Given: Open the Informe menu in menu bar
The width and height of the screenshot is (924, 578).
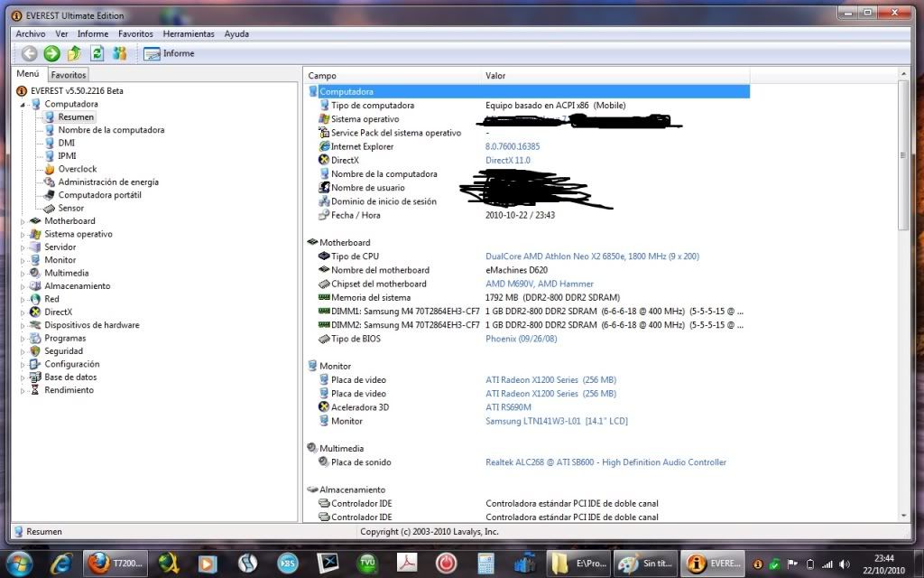Looking at the screenshot, I should click(93, 33).
